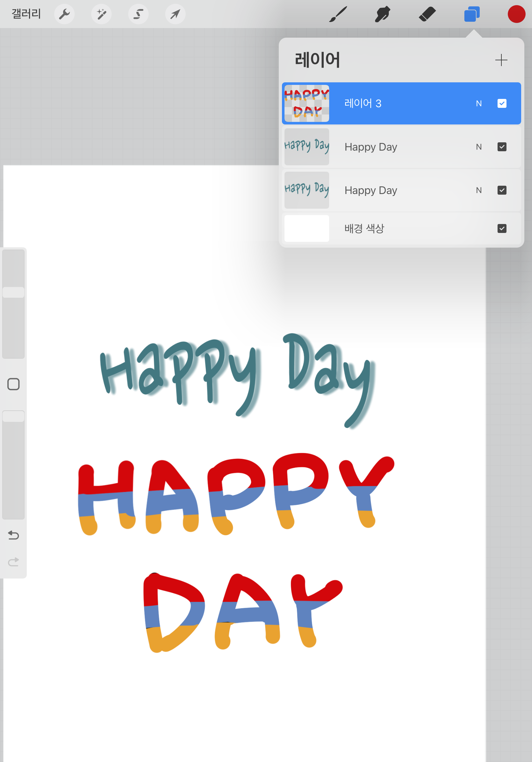The width and height of the screenshot is (532, 762).
Task: Redo the last undone action
Action: click(x=13, y=562)
